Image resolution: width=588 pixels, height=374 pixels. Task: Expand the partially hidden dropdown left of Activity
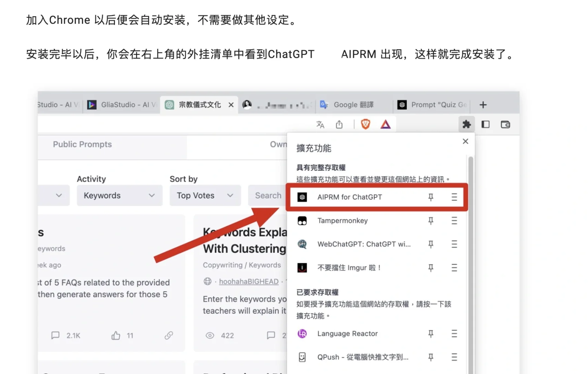point(54,195)
